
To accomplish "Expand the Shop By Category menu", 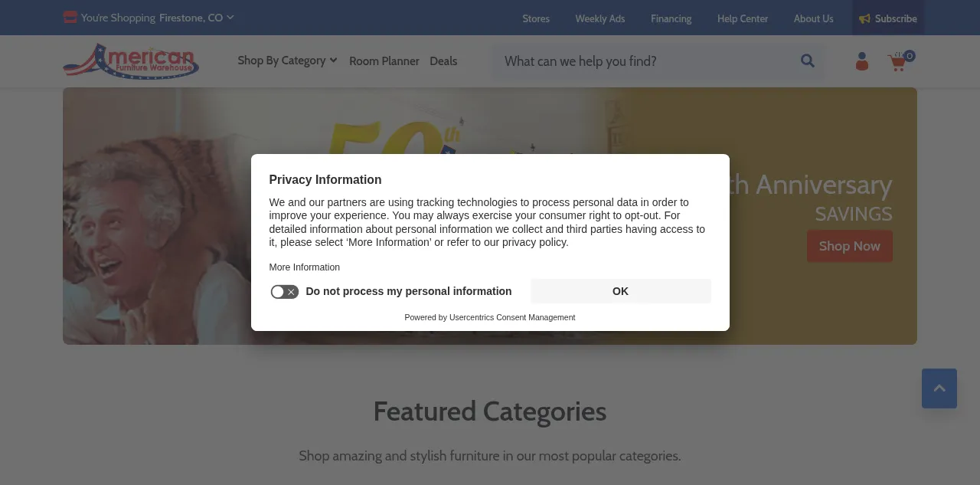I will point(287,61).
